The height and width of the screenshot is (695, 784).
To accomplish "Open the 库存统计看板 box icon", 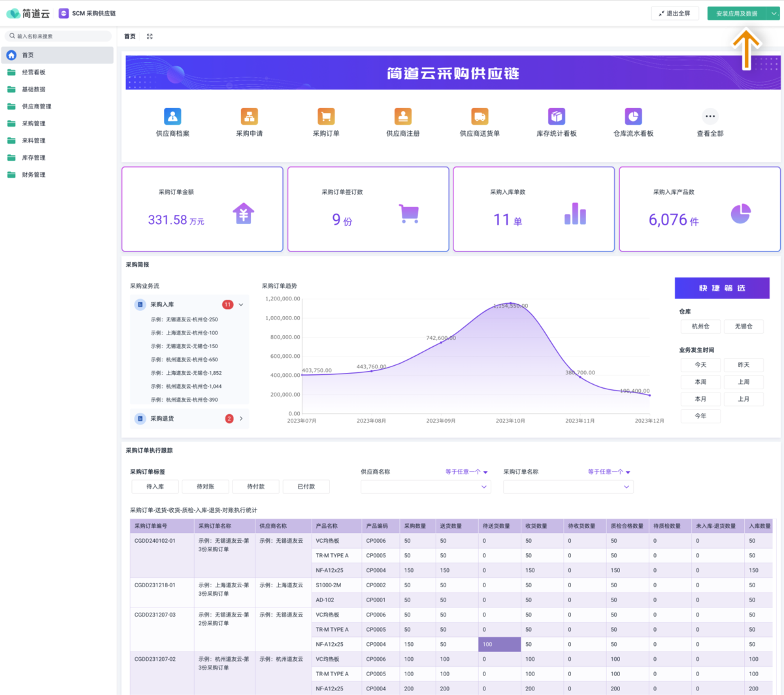I will [557, 116].
